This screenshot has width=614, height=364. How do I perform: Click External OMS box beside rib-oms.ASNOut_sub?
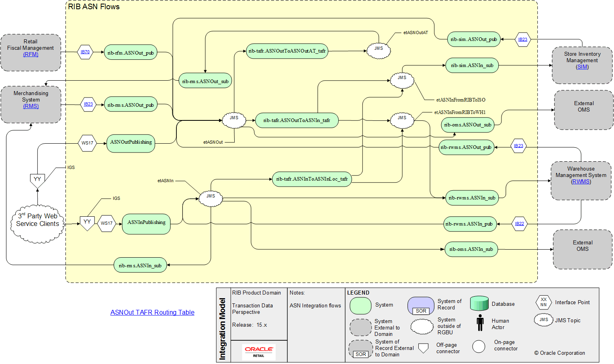click(x=584, y=110)
